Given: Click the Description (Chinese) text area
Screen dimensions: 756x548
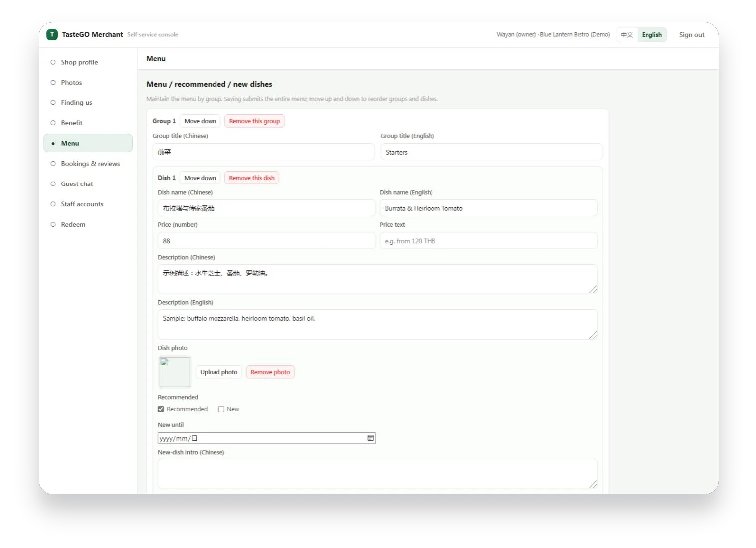Looking at the screenshot, I should pyautogui.click(x=377, y=279).
